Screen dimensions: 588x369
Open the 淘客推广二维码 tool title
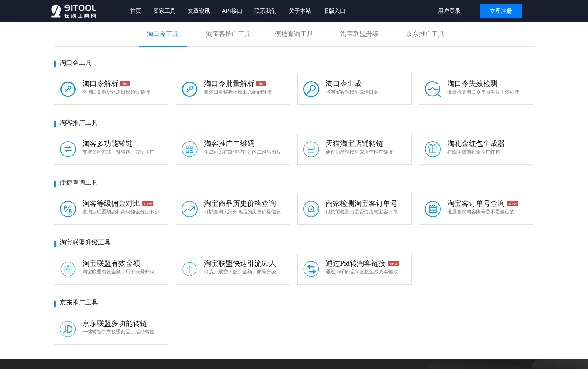229,144
